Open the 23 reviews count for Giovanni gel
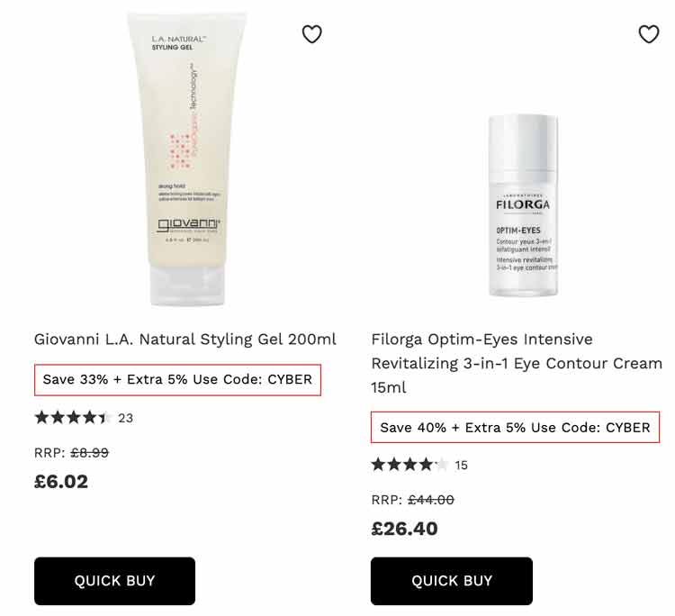Viewport: 675px width, 616px height. tap(126, 418)
